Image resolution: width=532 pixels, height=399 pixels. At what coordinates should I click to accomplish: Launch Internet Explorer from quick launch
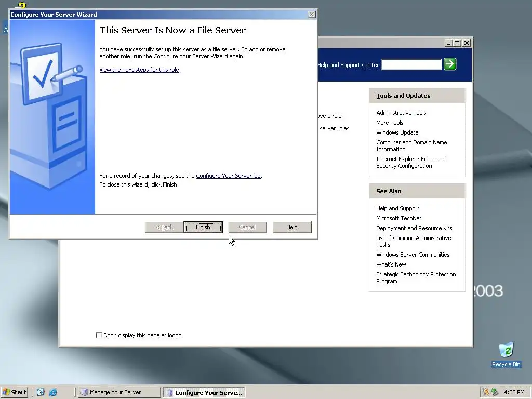[x=54, y=392]
